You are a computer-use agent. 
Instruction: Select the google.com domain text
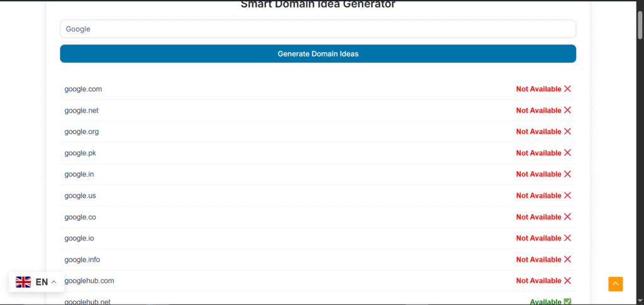(x=83, y=89)
